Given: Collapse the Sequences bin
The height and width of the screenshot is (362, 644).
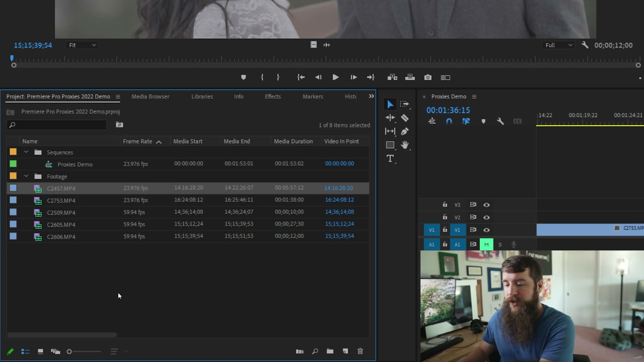Looking at the screenshot, I should 26,152.
